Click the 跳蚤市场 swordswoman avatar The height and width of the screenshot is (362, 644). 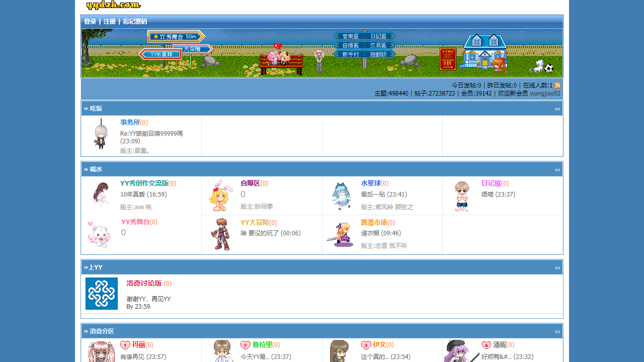341,234
